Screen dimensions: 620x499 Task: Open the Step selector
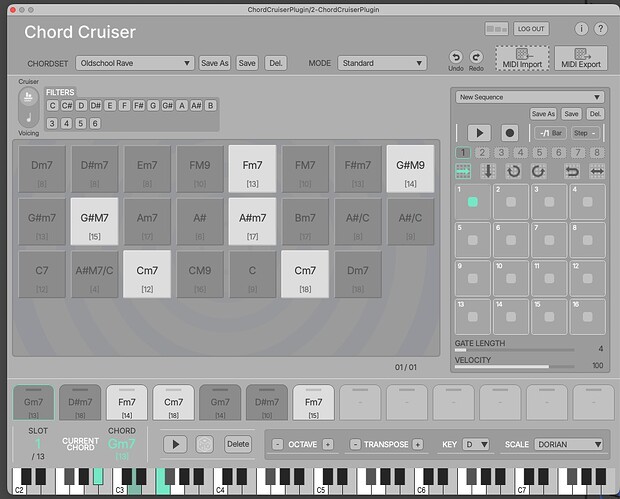coord(585,133)
